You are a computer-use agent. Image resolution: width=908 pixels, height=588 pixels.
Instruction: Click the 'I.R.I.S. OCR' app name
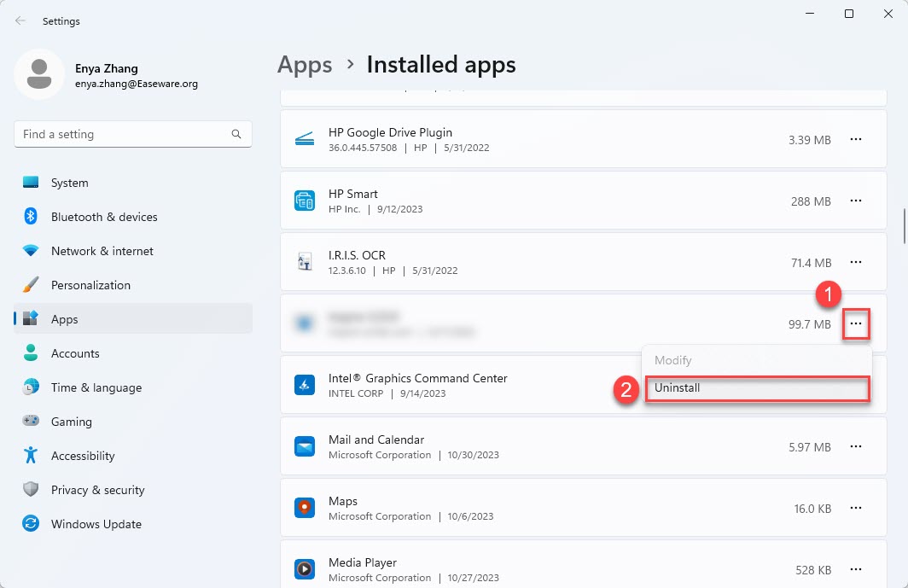(357, 255)
